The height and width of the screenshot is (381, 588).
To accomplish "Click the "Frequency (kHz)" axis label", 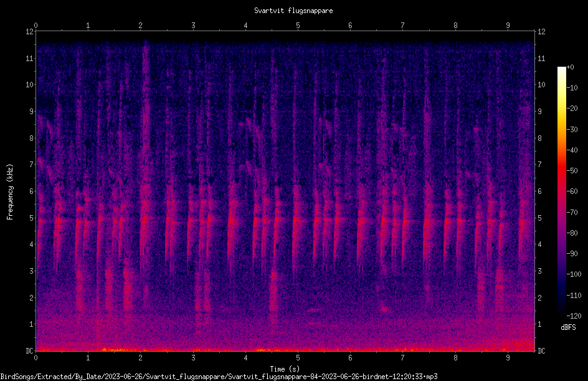I will click(10, 192).
